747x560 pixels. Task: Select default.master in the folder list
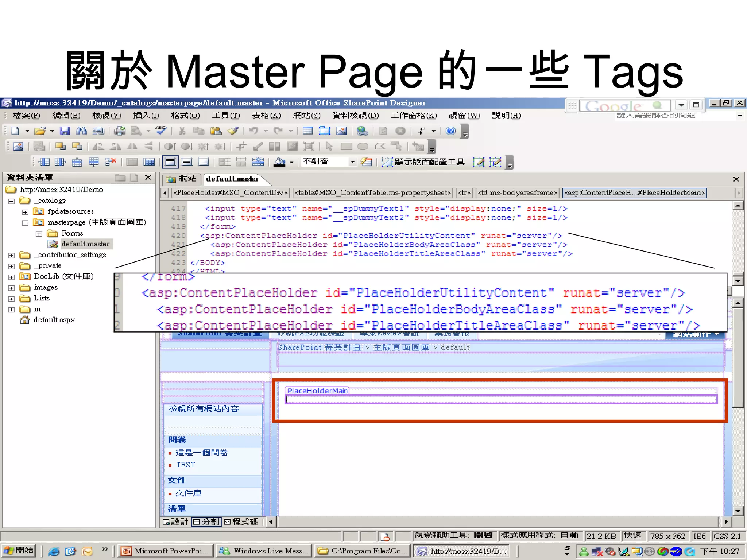click(x=85, y=244)
